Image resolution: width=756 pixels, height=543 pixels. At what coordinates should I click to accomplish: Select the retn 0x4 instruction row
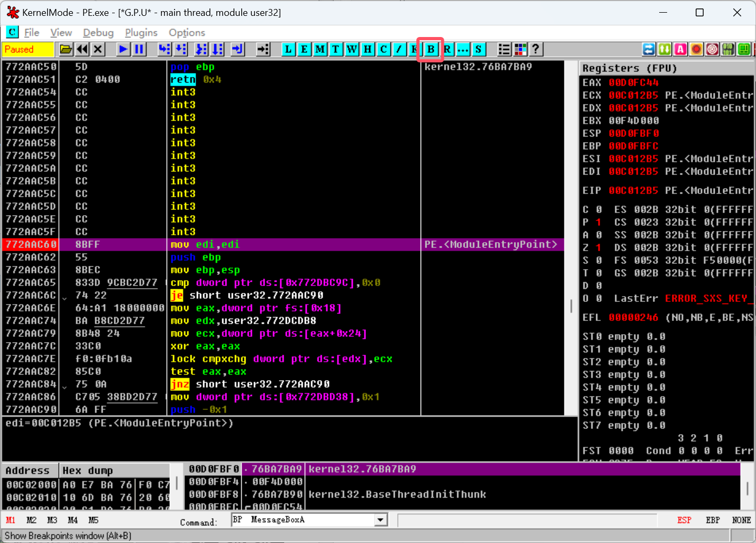(x=283, y=79)
